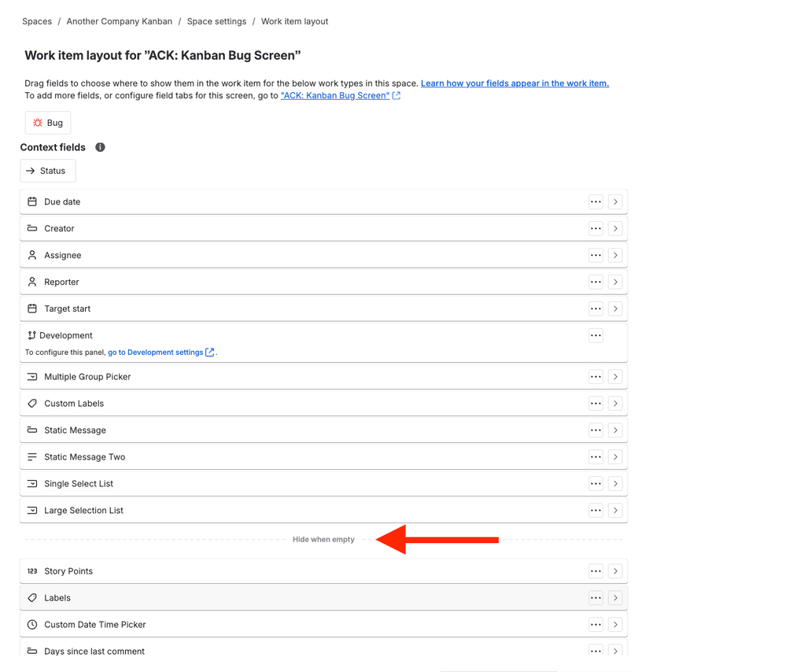Click the red bug icon on the Bug chip
786x672 pixels.
(x=38, y=122)
